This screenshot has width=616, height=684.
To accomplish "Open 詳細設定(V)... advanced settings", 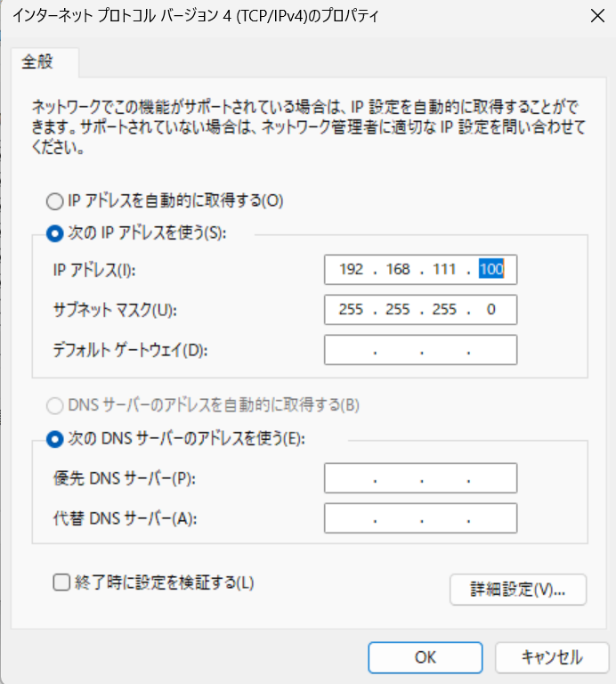I will click(518, 590).
